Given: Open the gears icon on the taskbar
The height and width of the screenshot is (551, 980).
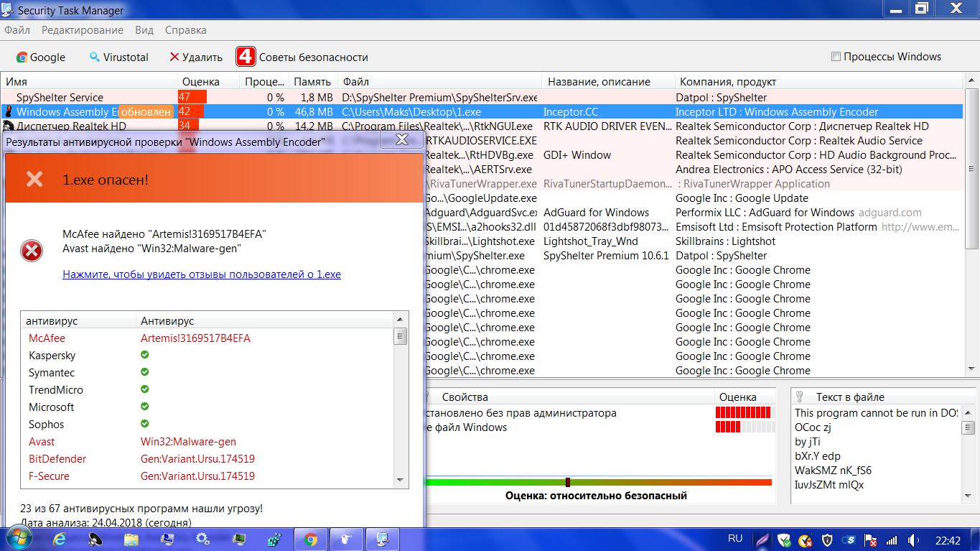Looking at the screenshot, I should click(x=203, y=540).
